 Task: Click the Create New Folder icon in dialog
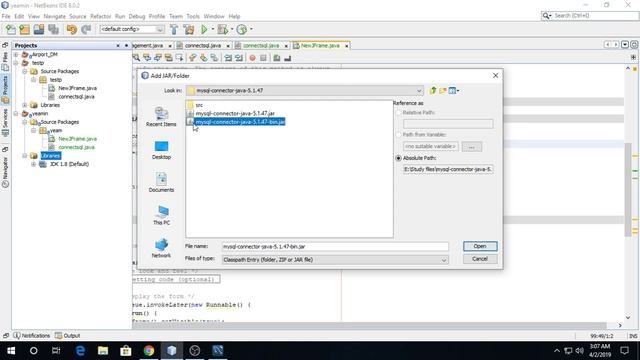click(442, 90)
